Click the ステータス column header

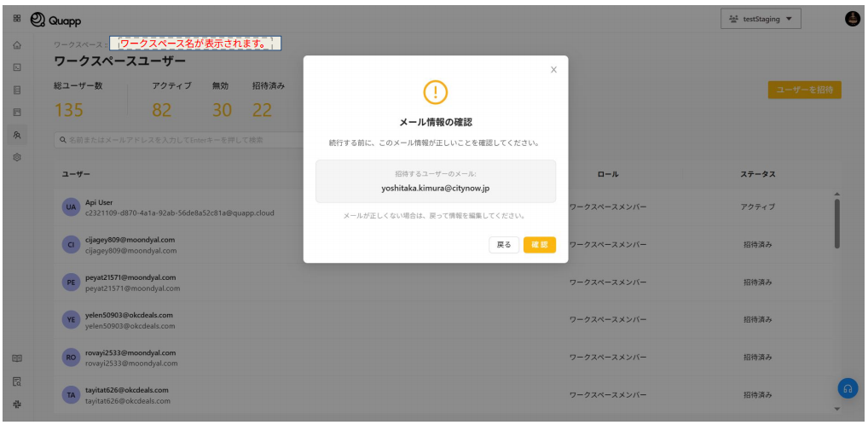[757, 174]
